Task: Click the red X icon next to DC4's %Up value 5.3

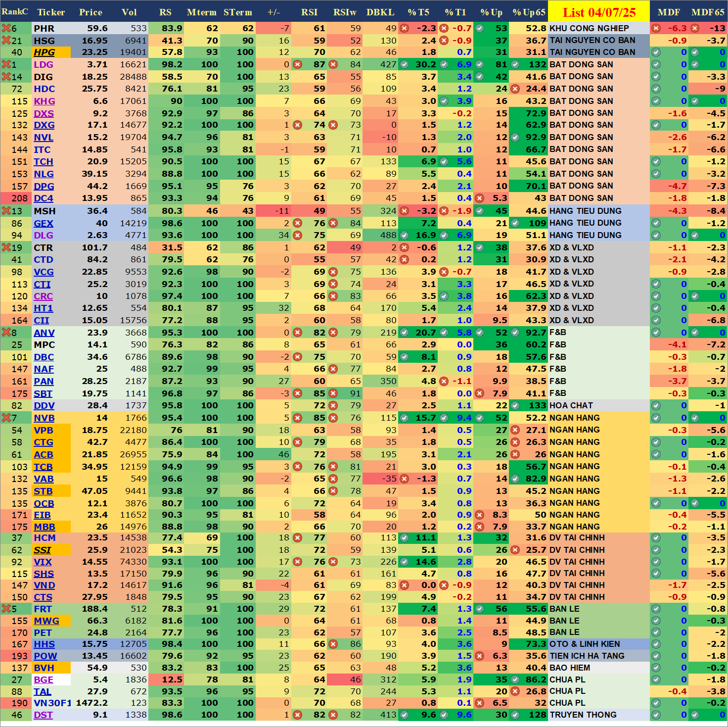Action: tap(479, 198)
